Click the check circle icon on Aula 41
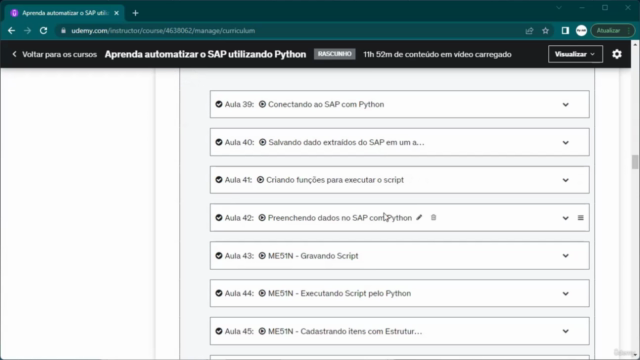640x360 pixels. coord(219,180)
